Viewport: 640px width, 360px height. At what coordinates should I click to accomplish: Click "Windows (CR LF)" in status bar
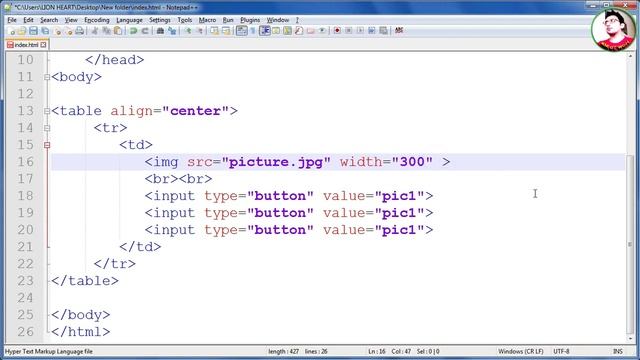pos(521,351)
